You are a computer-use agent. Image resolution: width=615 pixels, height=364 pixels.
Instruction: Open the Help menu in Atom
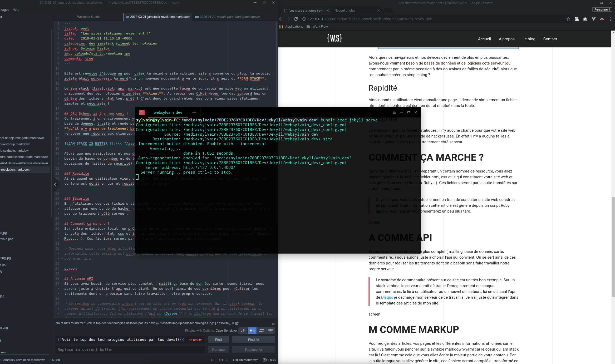(16, 9)
